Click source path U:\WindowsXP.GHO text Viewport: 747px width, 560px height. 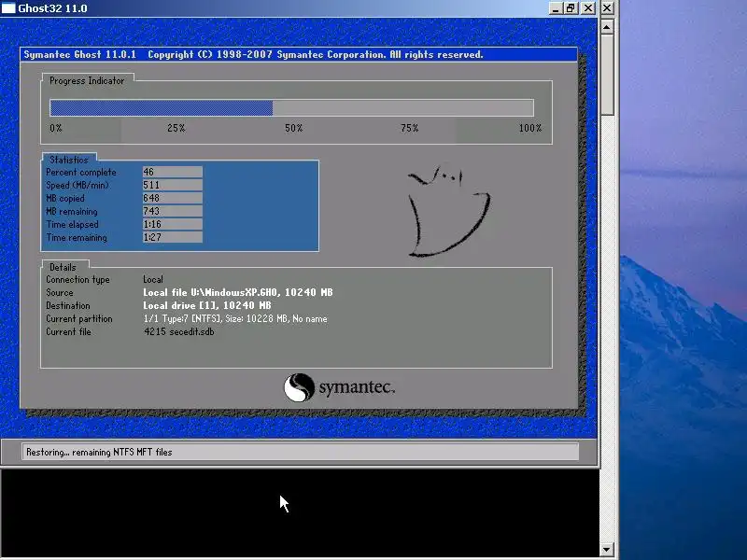tap(238, 292)
